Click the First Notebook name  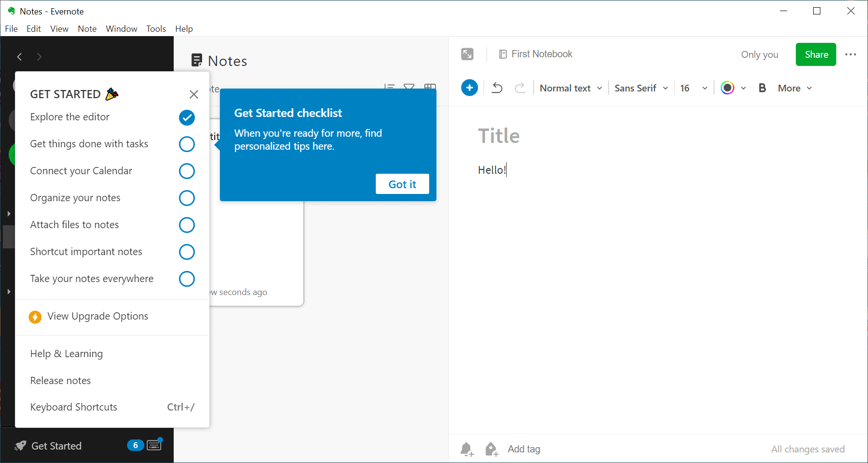(542, 54)
